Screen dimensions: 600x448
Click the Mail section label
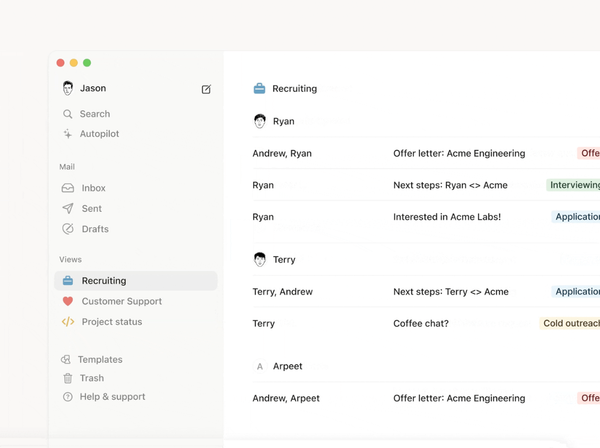tap(67, 167)
